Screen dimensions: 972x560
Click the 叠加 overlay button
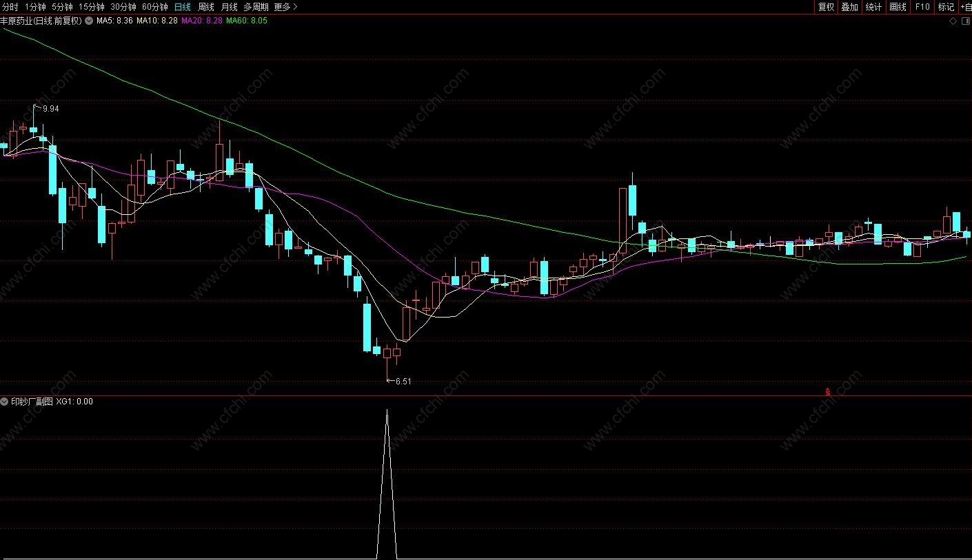[849, 7]
